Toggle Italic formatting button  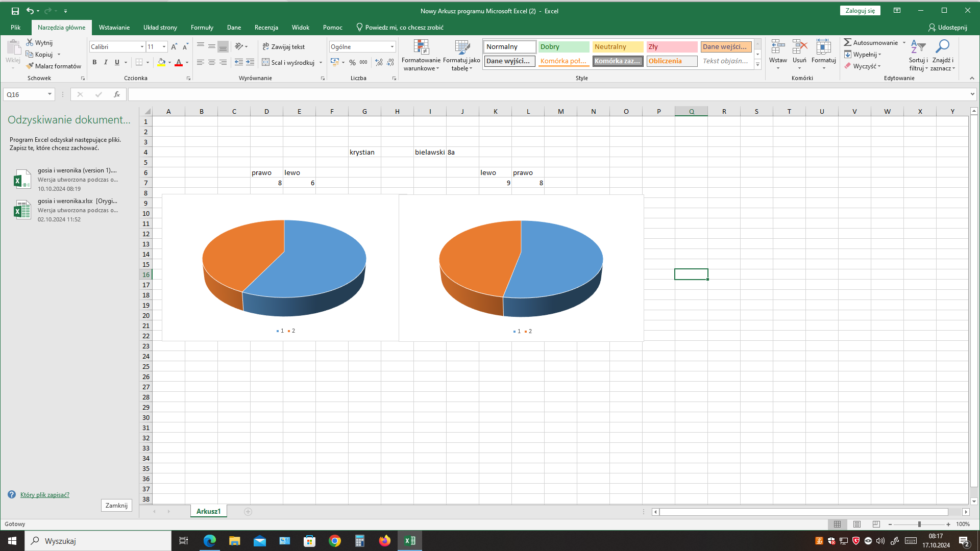click(x=106, y=62)
